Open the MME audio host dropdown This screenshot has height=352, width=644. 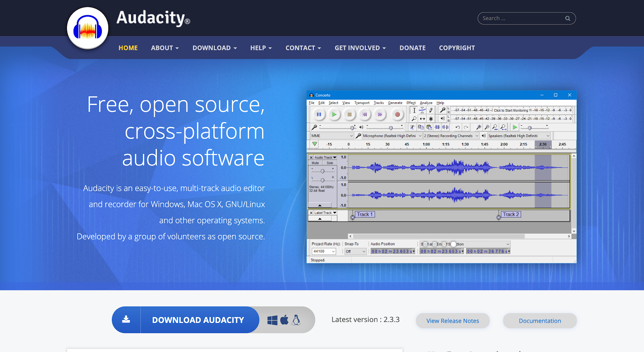[x=332, y=136]
